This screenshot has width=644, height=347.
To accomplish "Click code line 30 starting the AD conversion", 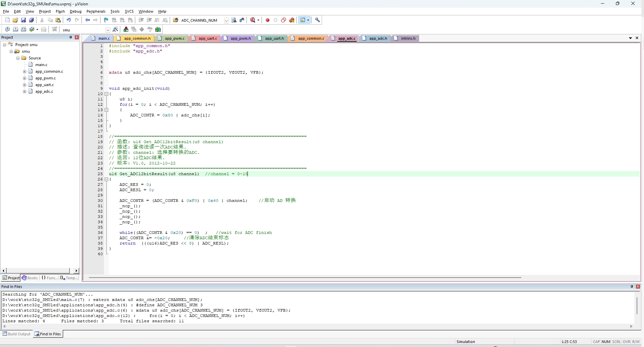I will 207,201.
